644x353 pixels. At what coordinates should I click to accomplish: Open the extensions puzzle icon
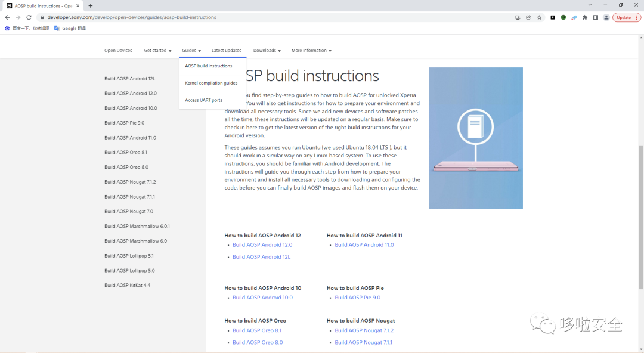coord(585,17)
